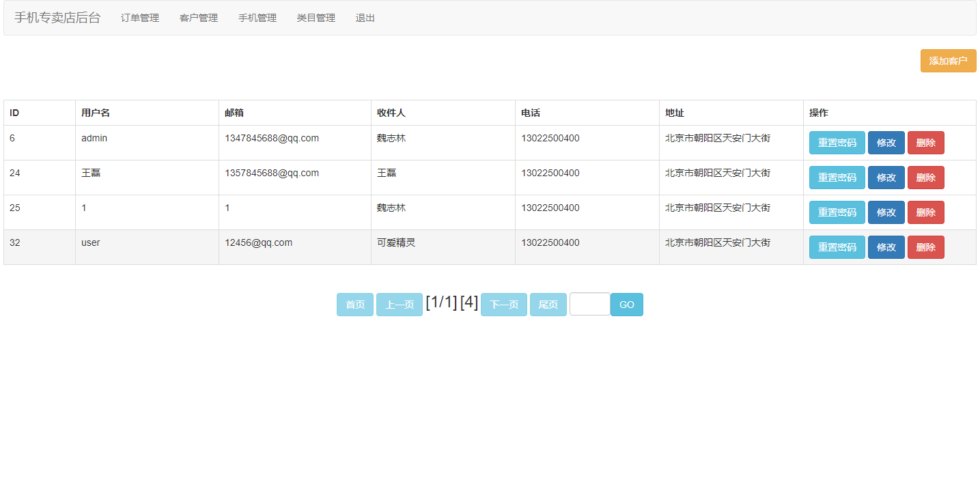Open the 订单管理 menu item
This screenshot has height=504, width=980.
[139, 18]
